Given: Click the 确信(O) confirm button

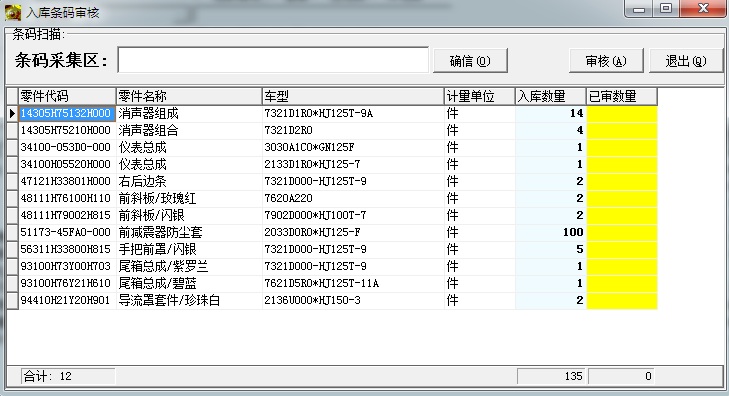Looking at the screenshot, I should pyautogui.click(x=470, y=61).
